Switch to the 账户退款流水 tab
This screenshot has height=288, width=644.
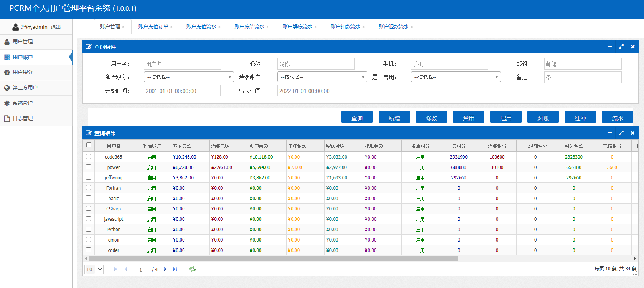point(394,26)
